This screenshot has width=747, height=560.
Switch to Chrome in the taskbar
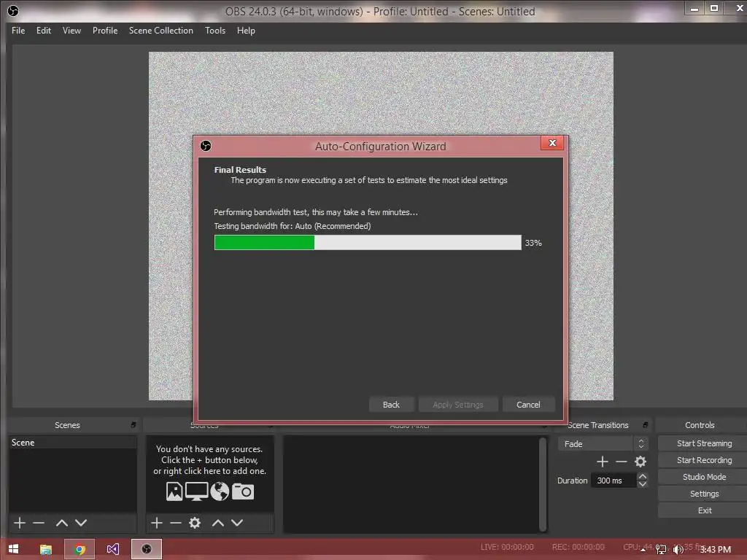click(80, 549)
